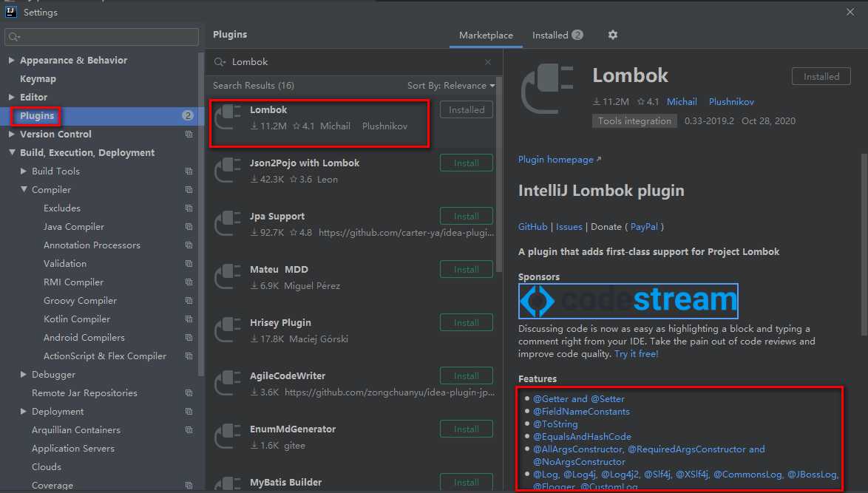
Task: Click the Mateu MDD plugin icon
Action: (228, 276)
